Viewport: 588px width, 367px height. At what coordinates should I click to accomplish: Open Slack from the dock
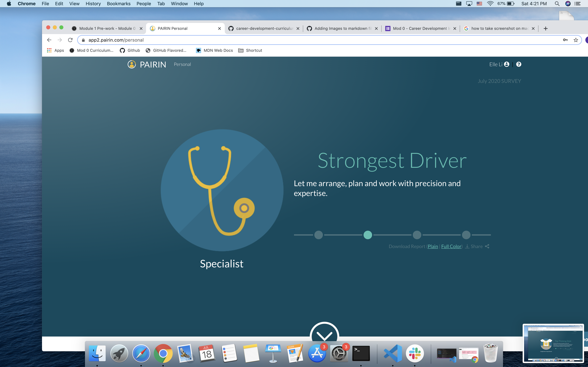415,354
